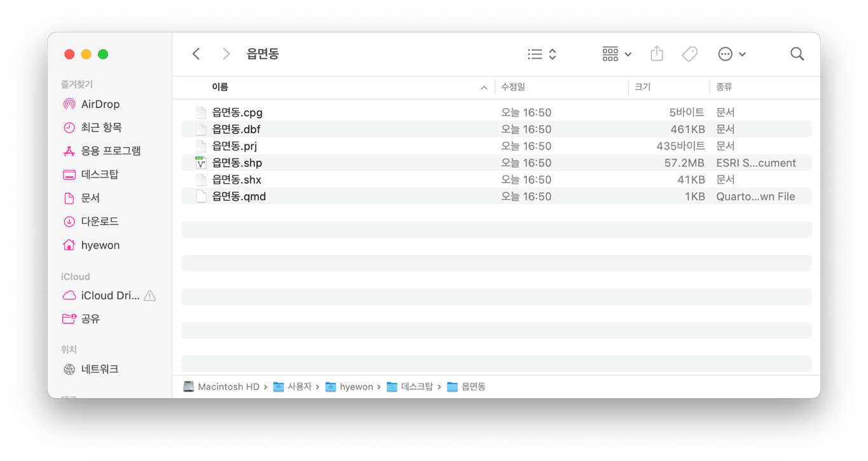Click 사용자 in the path bar
Viewport: 868px width, 461px height.
pos(292,387)
